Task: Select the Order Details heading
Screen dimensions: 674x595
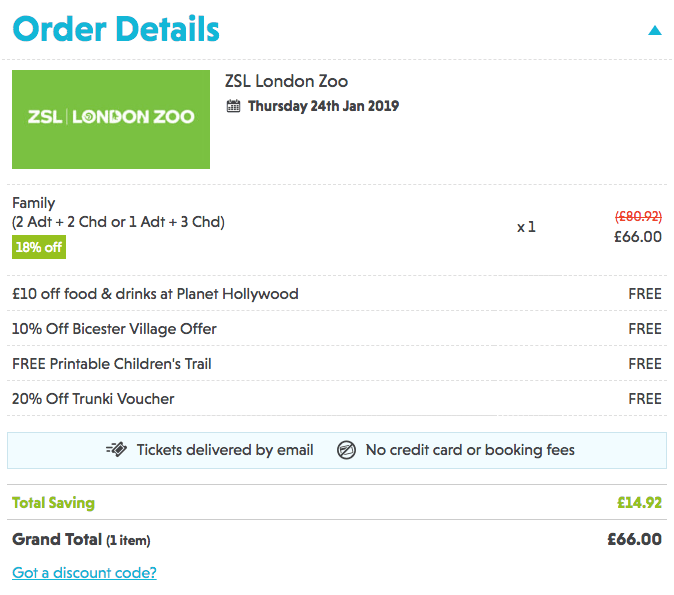Action: (116, 29)
